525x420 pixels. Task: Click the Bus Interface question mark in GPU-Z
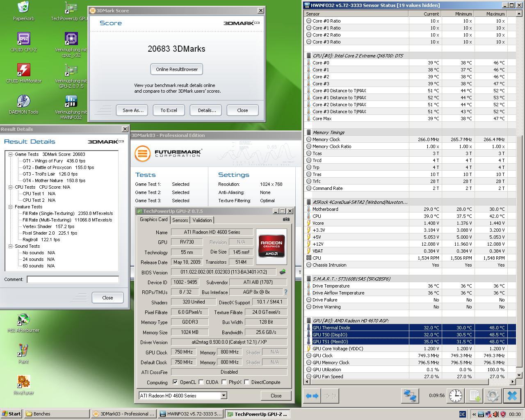[x=286, y=292]
